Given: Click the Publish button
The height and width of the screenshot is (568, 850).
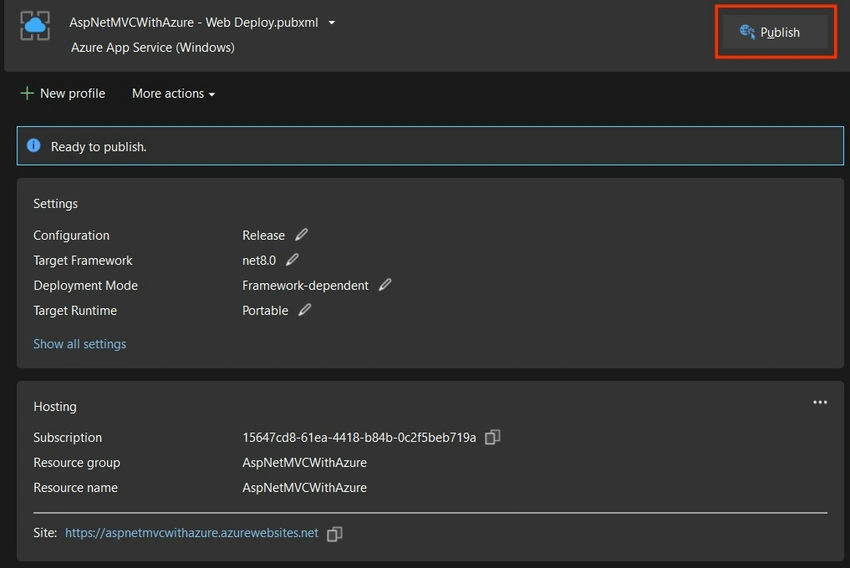Looking at the screenshot, I should click(775, 32).
